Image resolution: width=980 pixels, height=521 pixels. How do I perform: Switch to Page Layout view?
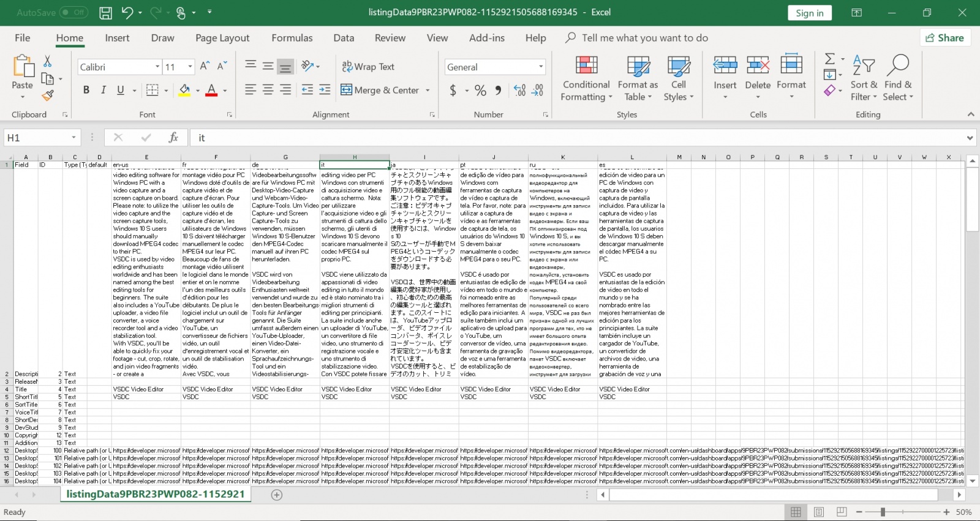pos(819,512)
